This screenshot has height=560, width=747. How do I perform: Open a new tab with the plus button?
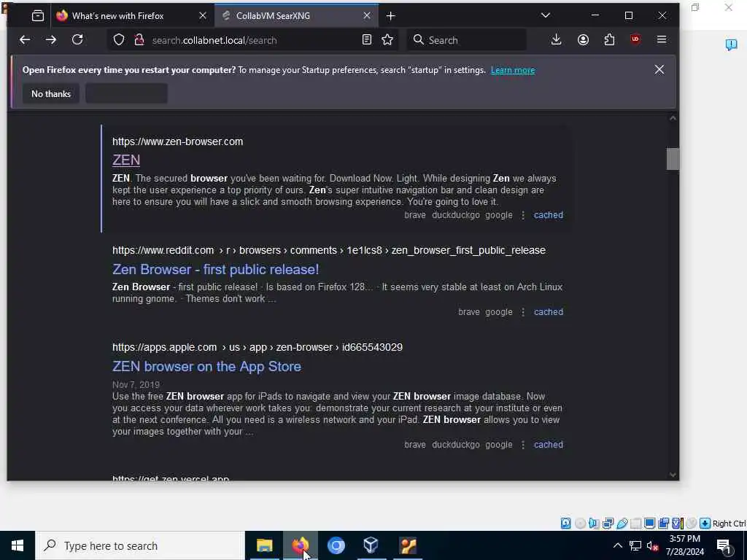coord(391,16)
